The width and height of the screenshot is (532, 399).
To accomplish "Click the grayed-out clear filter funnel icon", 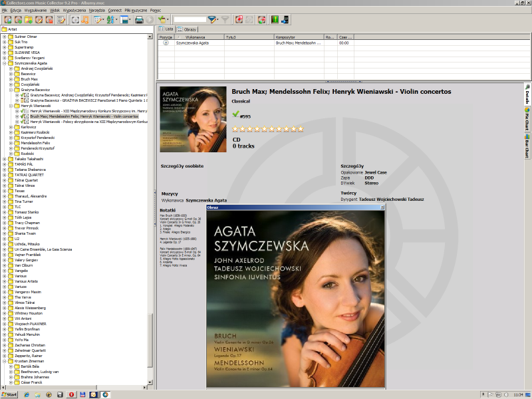I will (225, 20).
